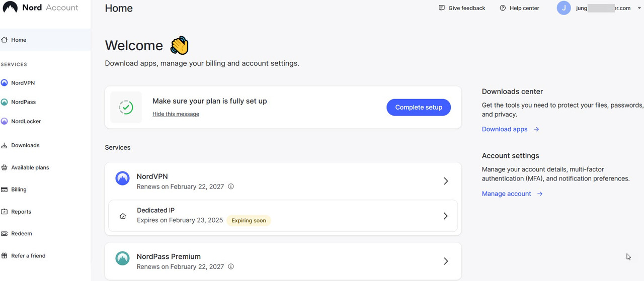Viewport: 644px width, 281px height.
Task: Click the setup progress checkmark icon
Action: (126, 107)
